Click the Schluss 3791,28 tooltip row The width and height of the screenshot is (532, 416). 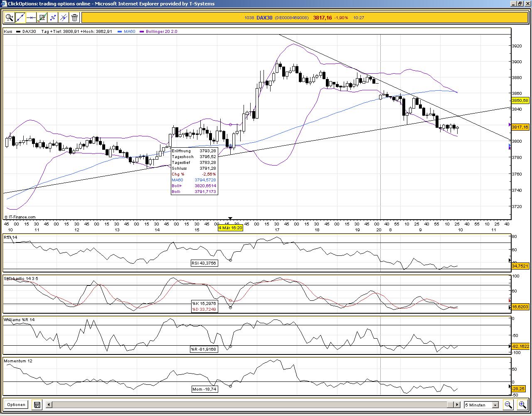[194, 168]
